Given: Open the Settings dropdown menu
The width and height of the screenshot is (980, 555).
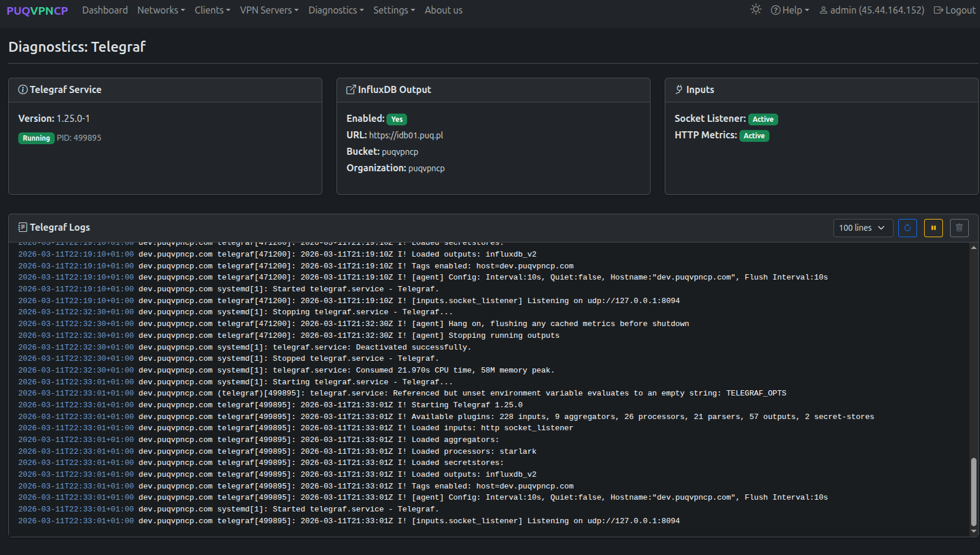Looking at the screenshot, I should pyautogui.click(x=394, y=10).
